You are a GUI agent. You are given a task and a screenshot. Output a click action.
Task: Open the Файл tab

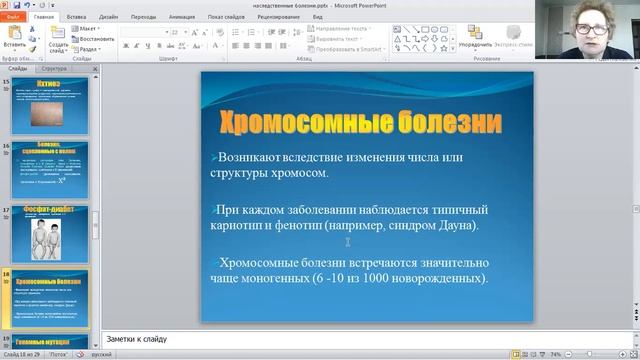(x=13, y=17)
